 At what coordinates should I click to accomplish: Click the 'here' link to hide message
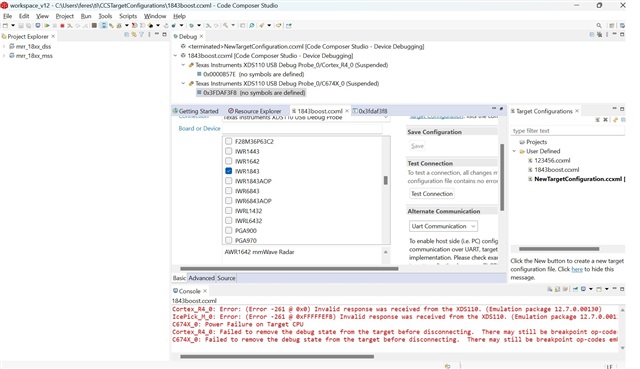tap(577, 269)
